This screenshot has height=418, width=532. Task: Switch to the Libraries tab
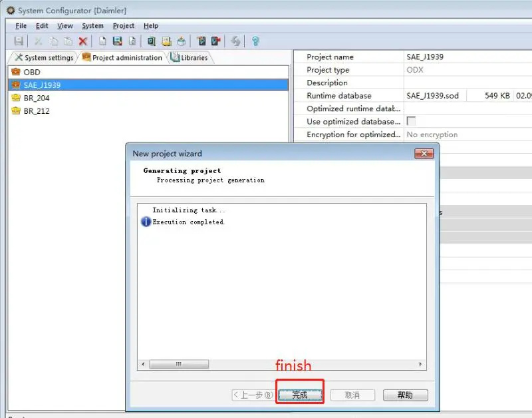[x=190, y=58]
